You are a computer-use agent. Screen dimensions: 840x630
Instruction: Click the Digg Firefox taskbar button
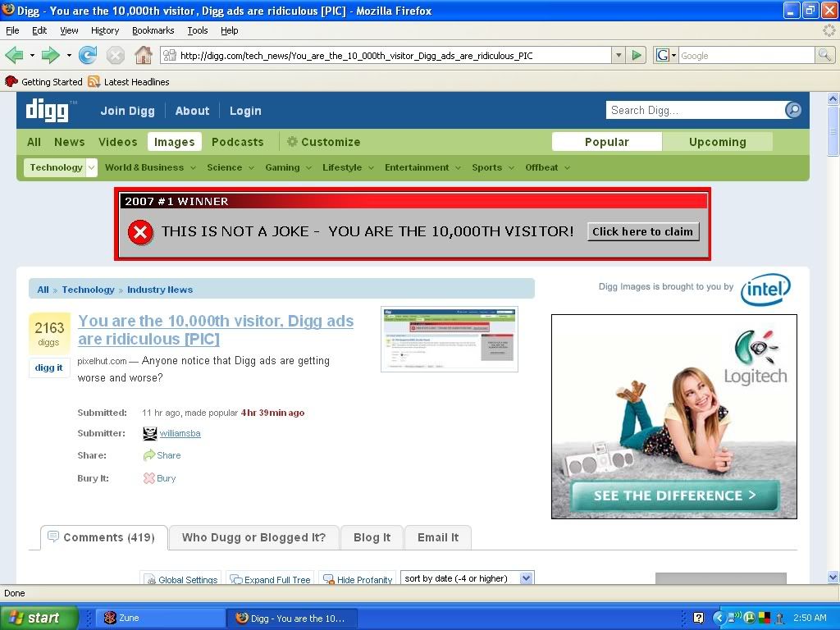click(x=291, y=618)
